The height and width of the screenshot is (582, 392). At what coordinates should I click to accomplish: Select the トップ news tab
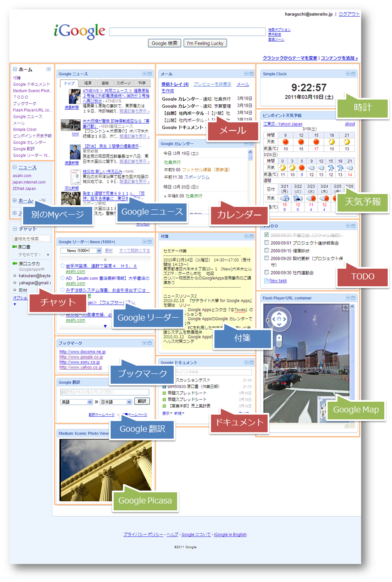click(x=69, y=83)
